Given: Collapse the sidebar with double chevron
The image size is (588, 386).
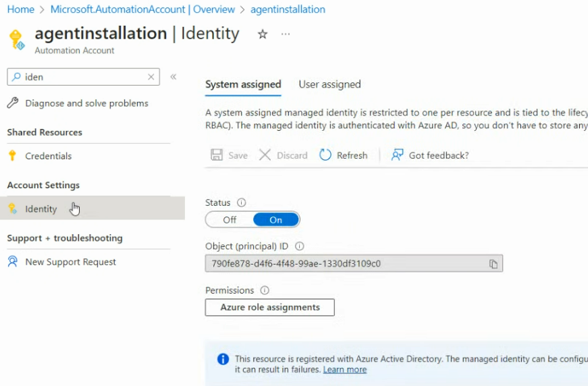Looking at the screenshot, I should 173,77.
